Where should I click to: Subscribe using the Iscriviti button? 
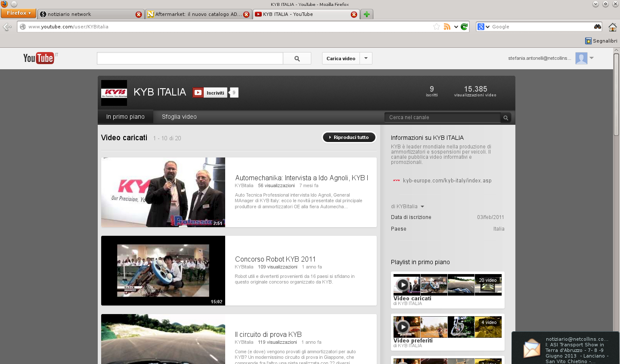tap(210, 93)
